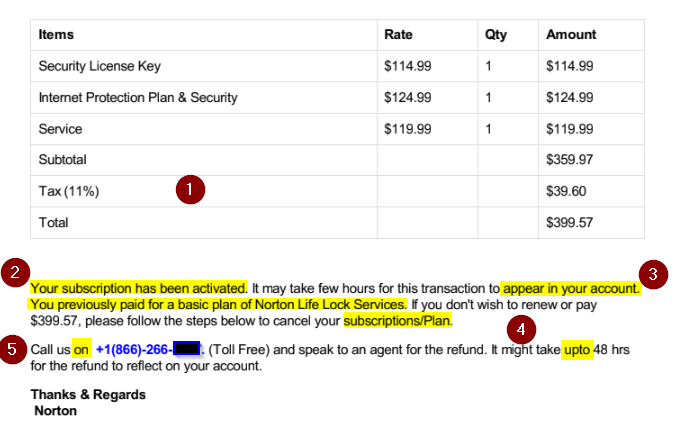The height and width of the screenshot is (436, 680).
Task: Click the Rate column header
Action: (399, 34)
